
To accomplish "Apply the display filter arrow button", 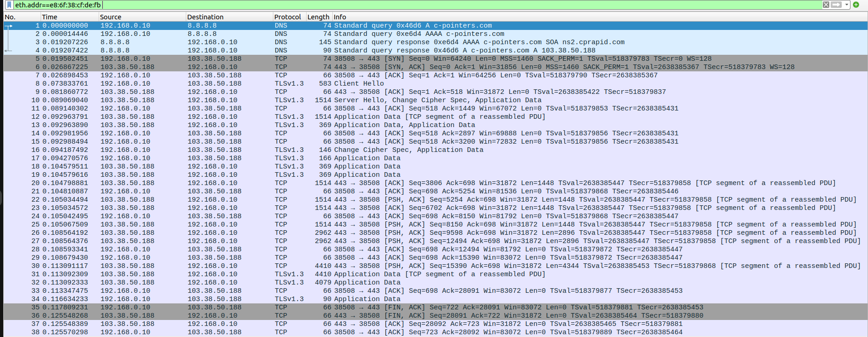I will click(x=837, y=5).
